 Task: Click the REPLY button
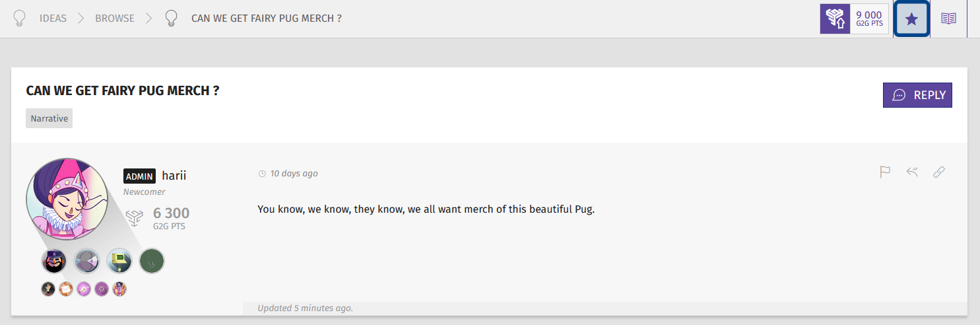917,95
